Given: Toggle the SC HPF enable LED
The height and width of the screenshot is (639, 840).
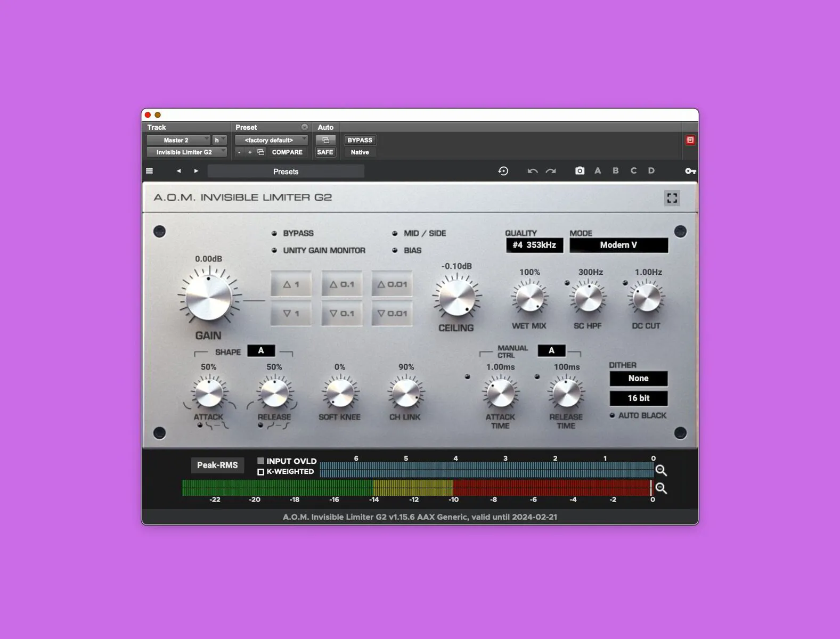Looking at the screenshot, I should [x=567, y=283].
